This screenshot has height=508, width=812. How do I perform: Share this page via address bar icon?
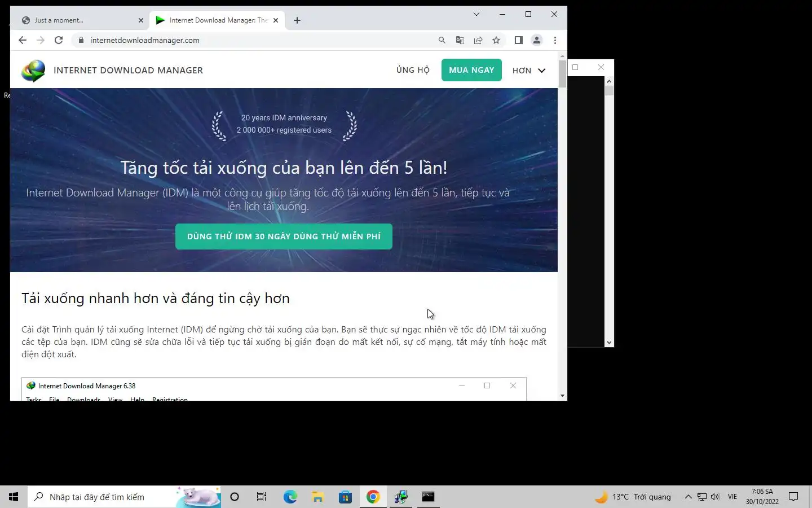[478, 40]
